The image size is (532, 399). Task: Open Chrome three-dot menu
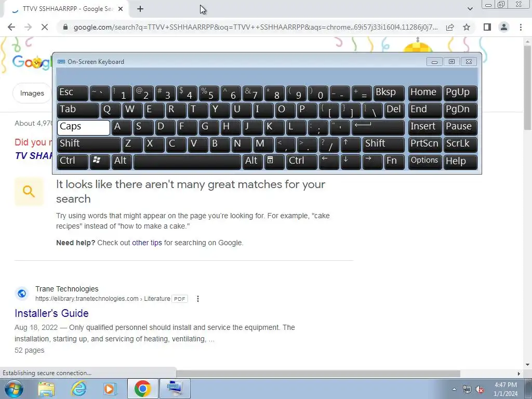tap(521, 27)
